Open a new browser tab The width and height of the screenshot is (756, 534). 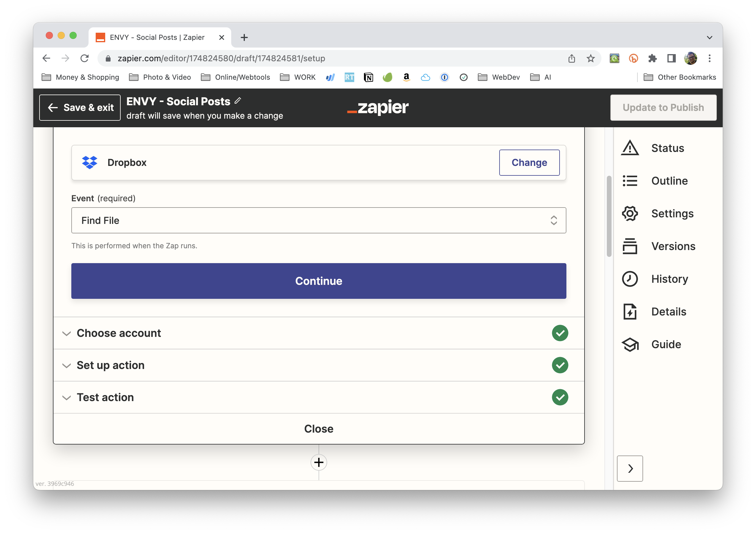tap(244, 37)
